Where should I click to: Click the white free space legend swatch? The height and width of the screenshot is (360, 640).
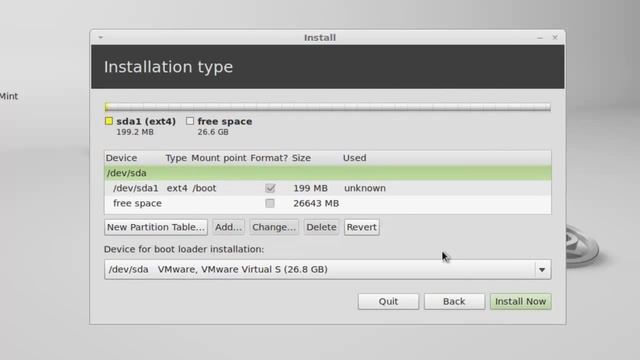190,121
